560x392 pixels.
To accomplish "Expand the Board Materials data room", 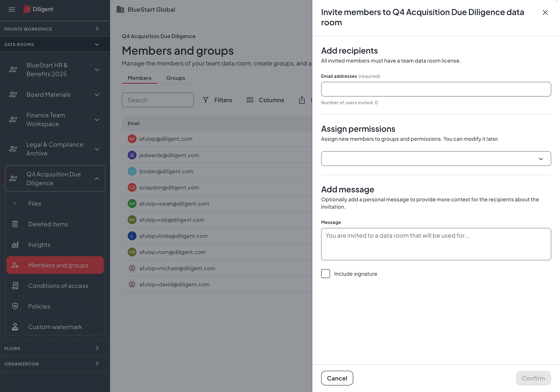I will [x=97, y=95].
